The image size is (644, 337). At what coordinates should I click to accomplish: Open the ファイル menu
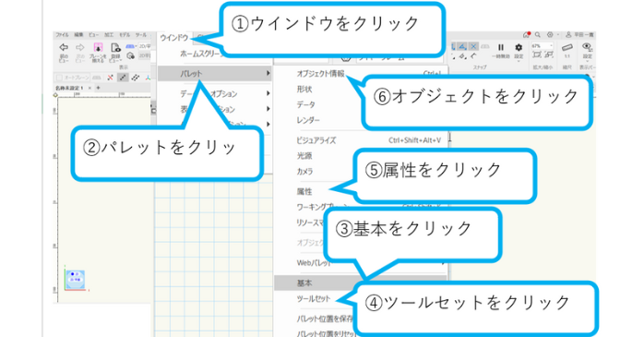pyautogui.click(x=62, y=35)
